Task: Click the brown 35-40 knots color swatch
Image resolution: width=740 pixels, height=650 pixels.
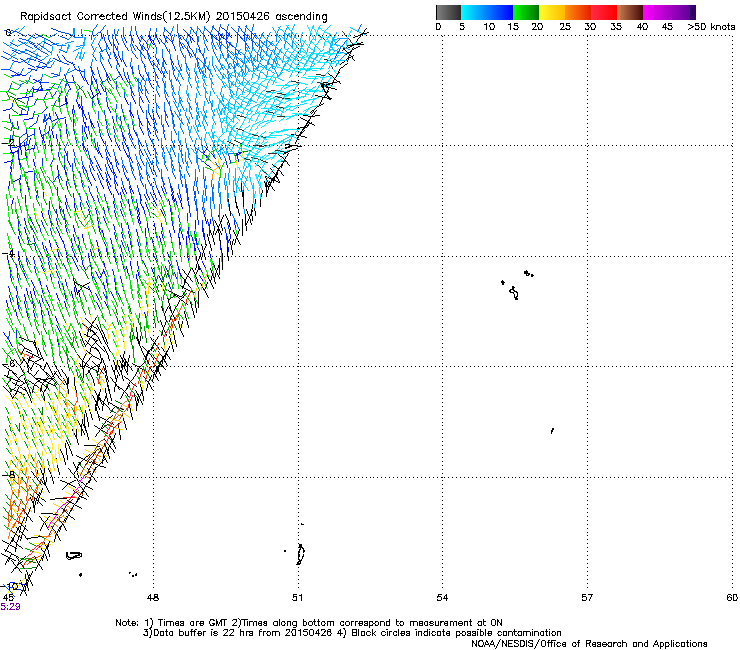Action: point(630,12)
